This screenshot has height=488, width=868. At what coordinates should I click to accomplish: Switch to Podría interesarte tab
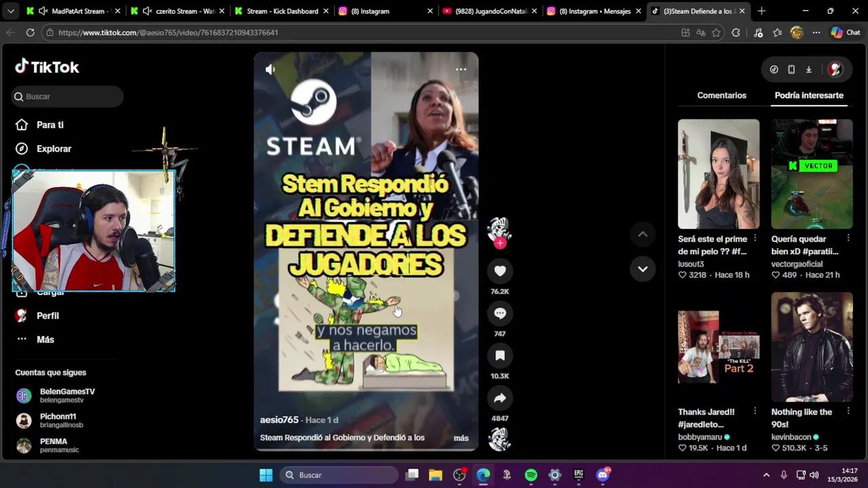tap(809, 96)
